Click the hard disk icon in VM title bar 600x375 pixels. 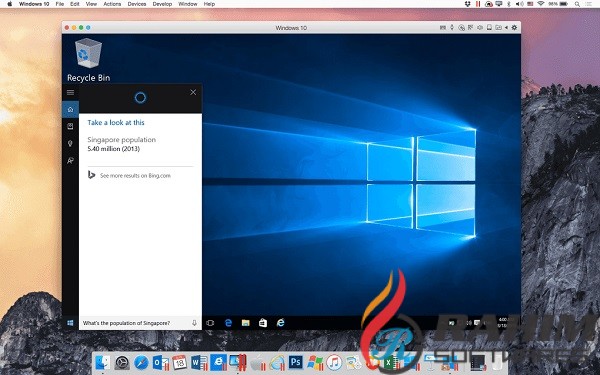489,28
